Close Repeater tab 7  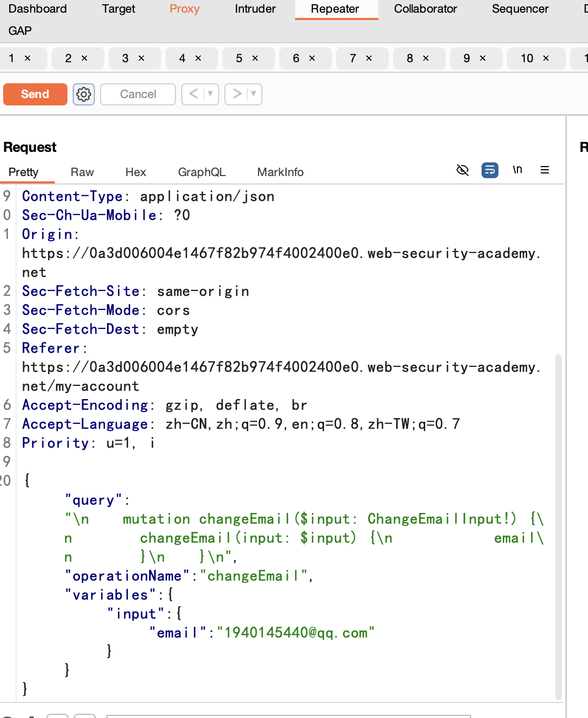coord(369,59)
